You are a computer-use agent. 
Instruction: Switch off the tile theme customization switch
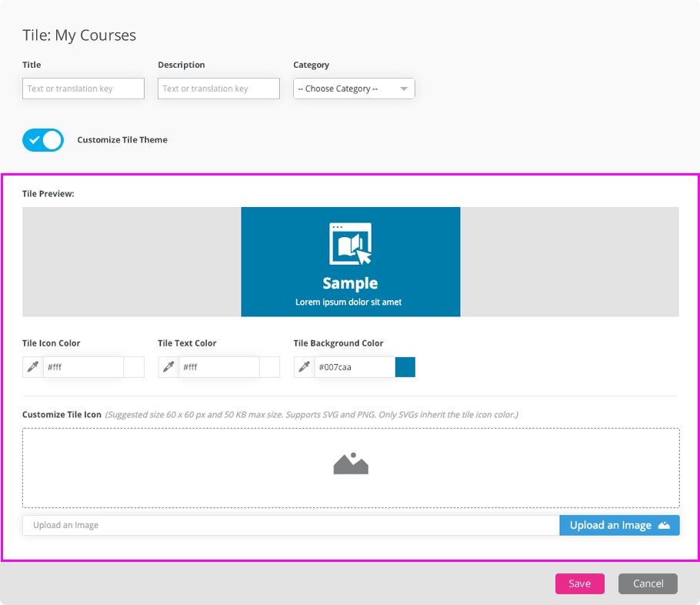point(42,140)
